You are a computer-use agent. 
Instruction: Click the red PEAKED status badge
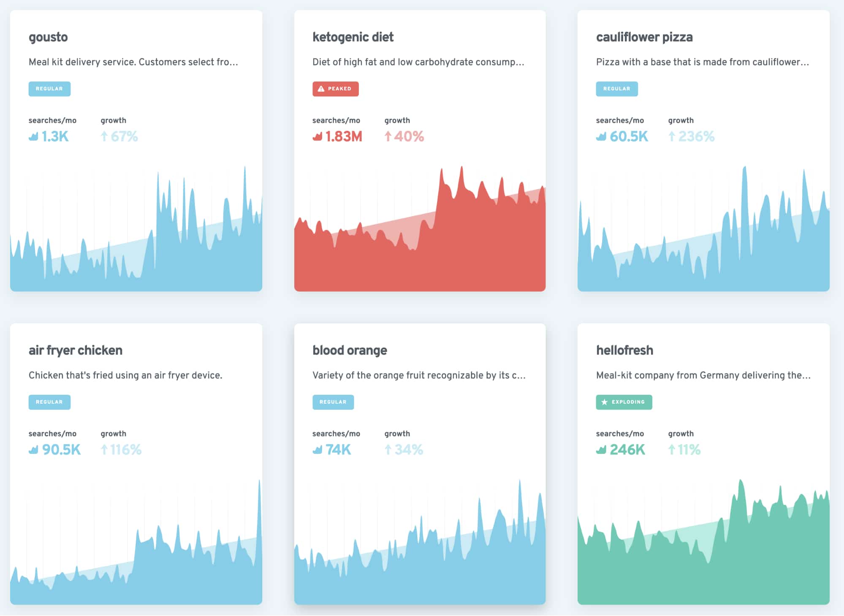click(x=335, y=89)
